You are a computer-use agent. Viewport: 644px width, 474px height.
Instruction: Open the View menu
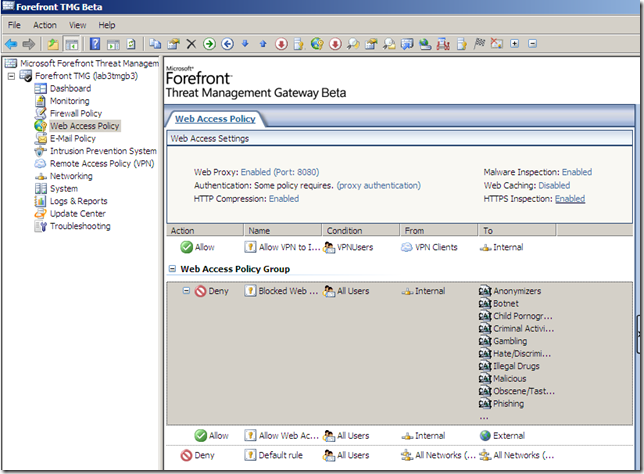coord(77,25)
